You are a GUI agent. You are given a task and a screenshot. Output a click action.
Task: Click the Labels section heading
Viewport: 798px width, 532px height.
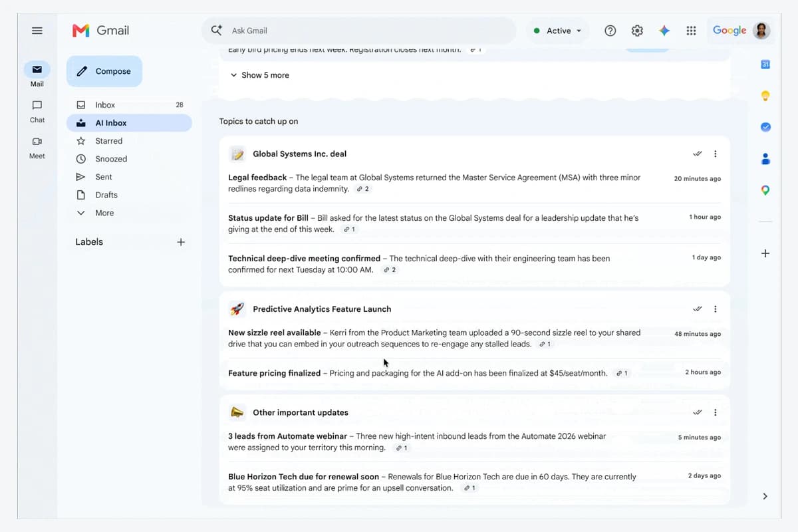tap(89, 242)
